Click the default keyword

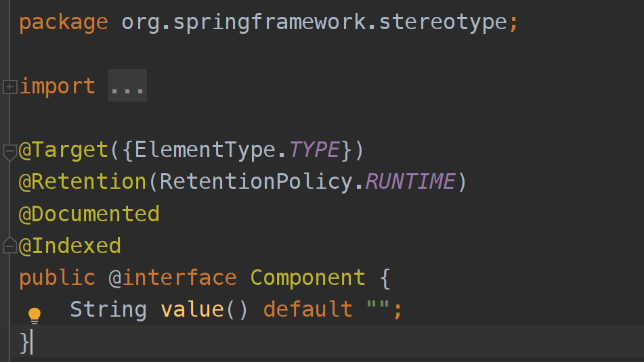[307, 309]
